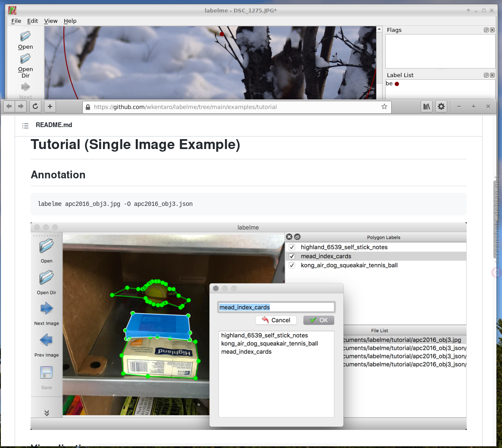Focus the github.com URL address field

coord(237,107)
